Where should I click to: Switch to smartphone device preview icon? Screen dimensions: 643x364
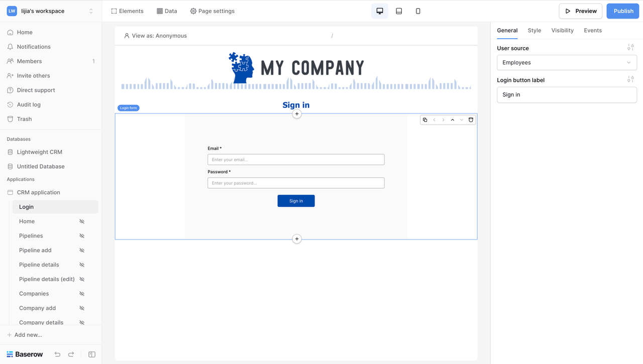[418, 11]
